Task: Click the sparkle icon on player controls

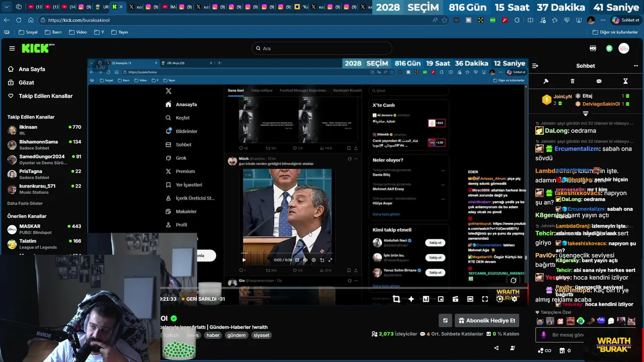Action: coord(411,299)
